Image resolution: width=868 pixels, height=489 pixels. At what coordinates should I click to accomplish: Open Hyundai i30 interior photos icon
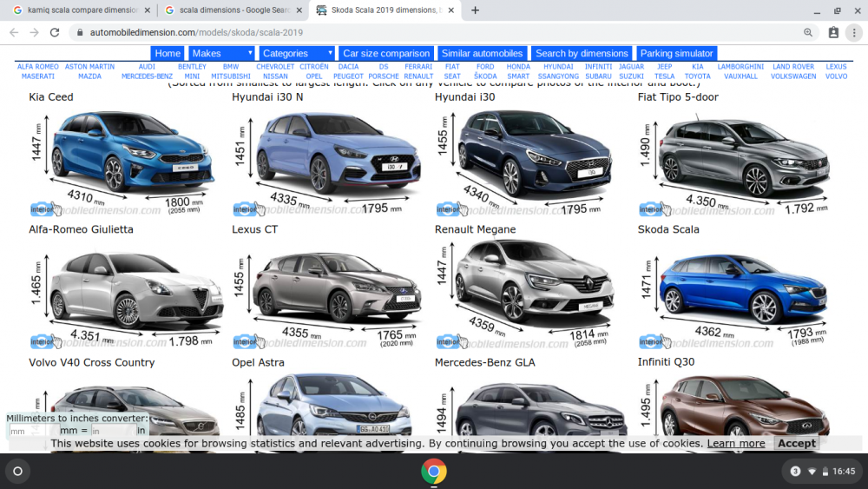click(x=451, y=209)
